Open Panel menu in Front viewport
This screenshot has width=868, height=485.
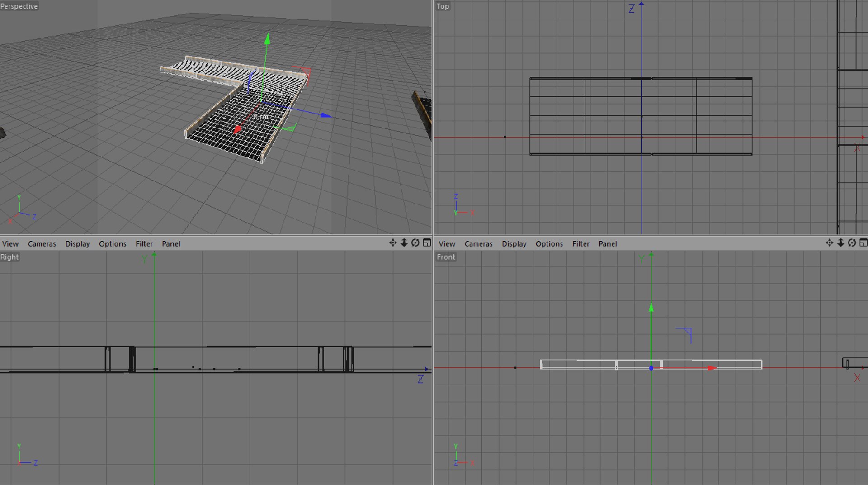[608, 243]
